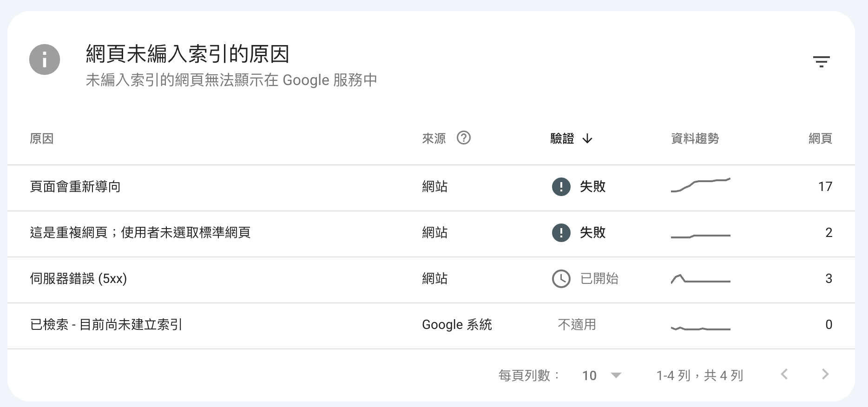Open the 伺服器錯誤 (5xx) row
This screenshot has height=407, width=868.
click(78, 279)
